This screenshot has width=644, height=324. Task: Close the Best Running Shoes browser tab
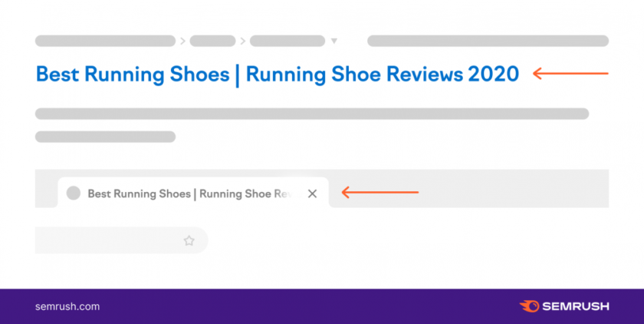click(312, 193)
